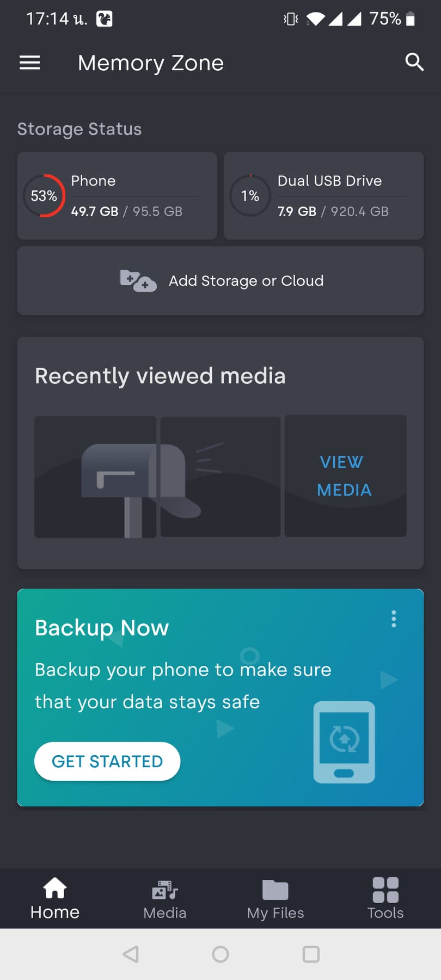441x980 pixels.
Task: Open the My Files tab
Action: click(275, 899)
